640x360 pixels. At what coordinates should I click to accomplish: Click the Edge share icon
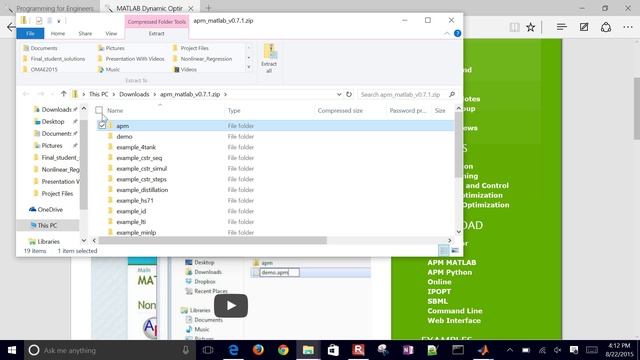[x=606, y=27]
